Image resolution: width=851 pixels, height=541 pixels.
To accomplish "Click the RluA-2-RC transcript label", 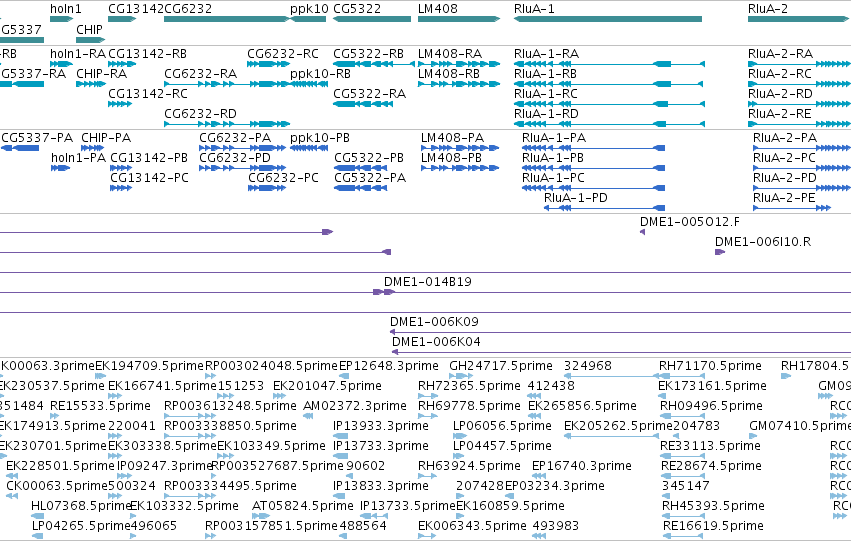I will tap(780, 74).
